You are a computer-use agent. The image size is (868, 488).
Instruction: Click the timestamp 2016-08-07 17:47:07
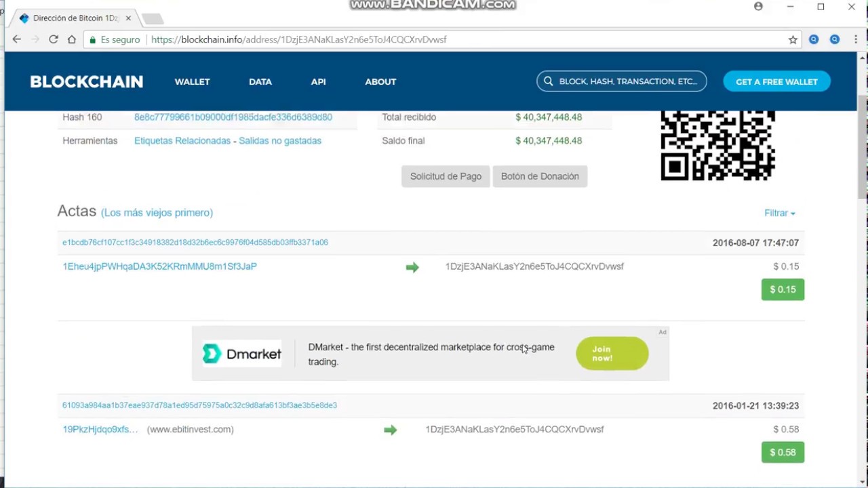coord(755,243)
